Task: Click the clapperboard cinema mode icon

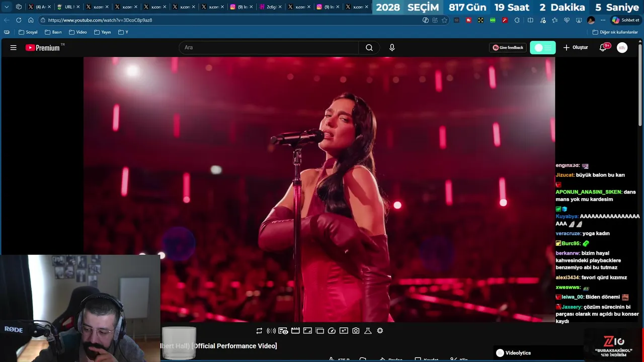Action: pyautogui.click(x=295, y=331)
